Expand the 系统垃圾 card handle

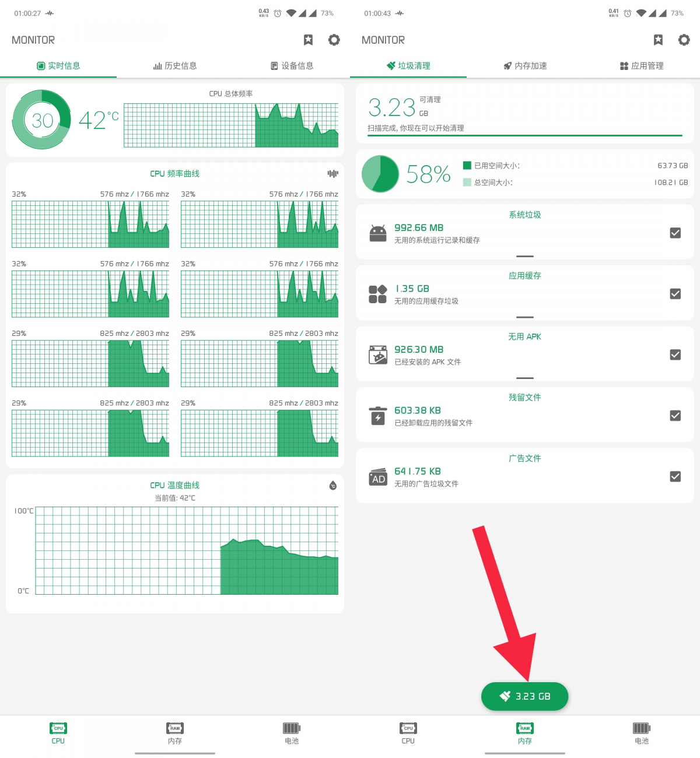click(x=525, y=256)
